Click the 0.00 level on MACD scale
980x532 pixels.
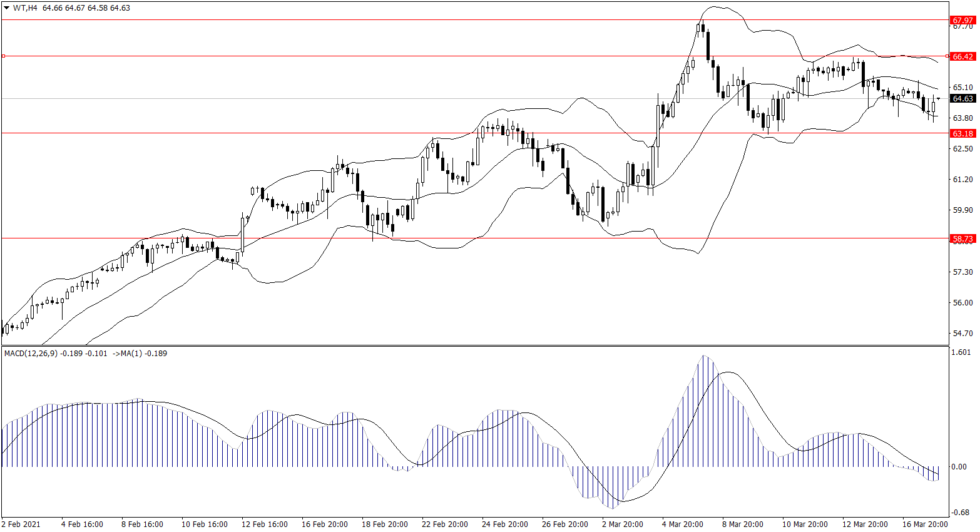[959, 466]
